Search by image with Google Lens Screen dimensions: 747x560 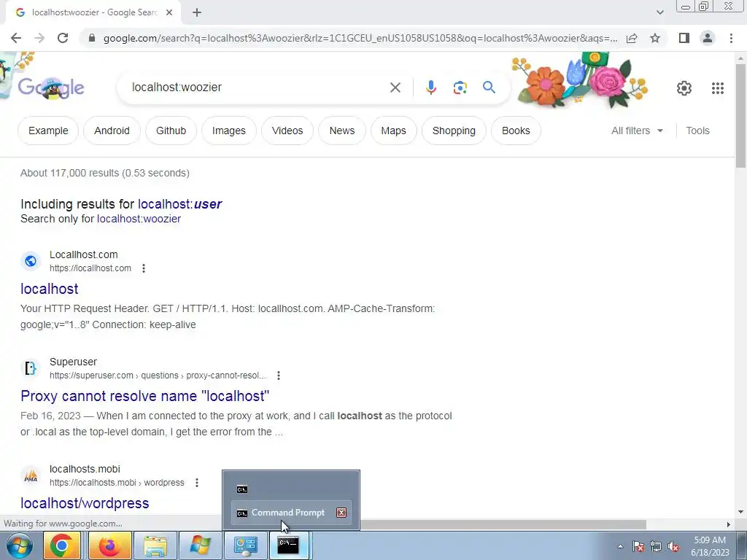(460, 87)
